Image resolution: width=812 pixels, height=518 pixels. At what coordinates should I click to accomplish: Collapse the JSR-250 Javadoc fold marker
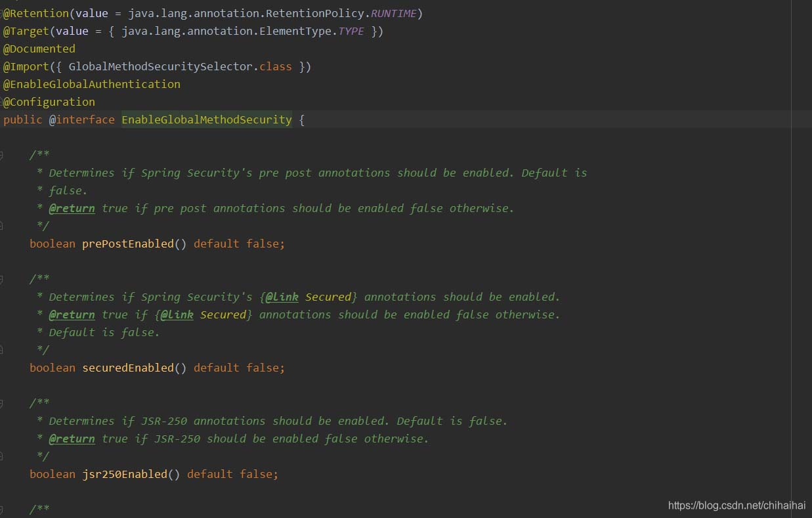pos(2,403)
